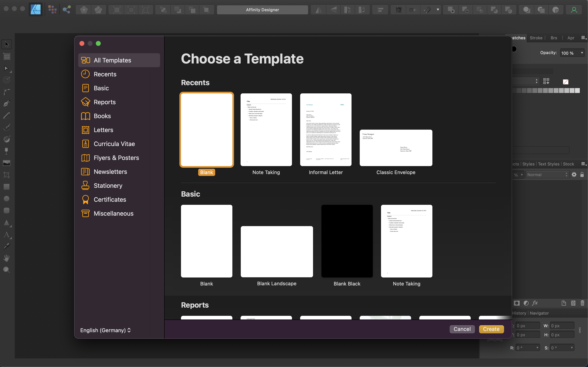Screen dimensions: 588x367
Task: Click the Share Export Persona icon
Action: [x=67, y=10]
